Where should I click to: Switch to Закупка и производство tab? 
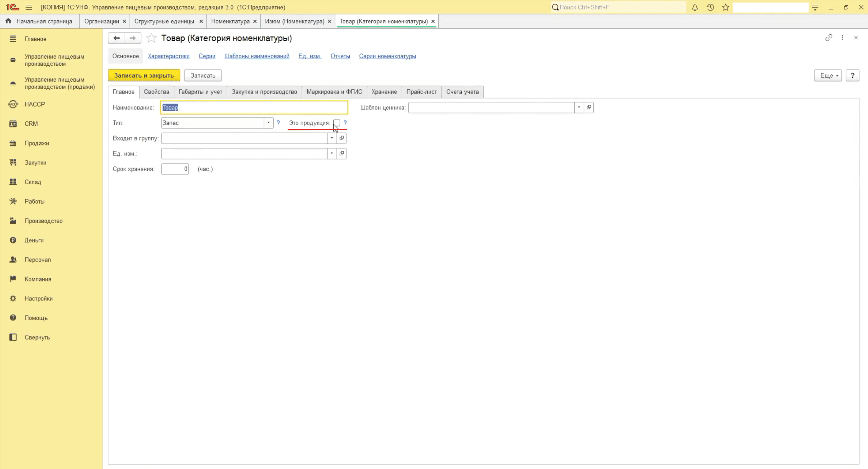[x=264, y=92]
